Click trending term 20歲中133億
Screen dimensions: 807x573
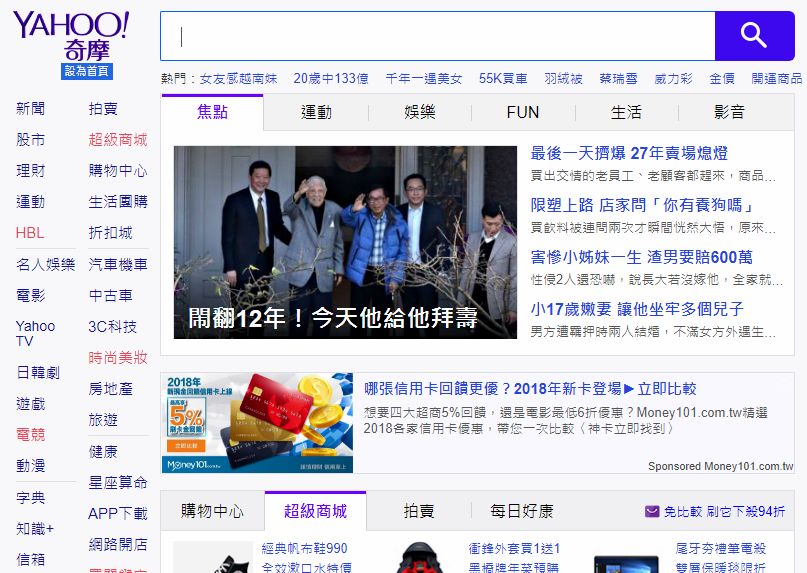[331, 79]
